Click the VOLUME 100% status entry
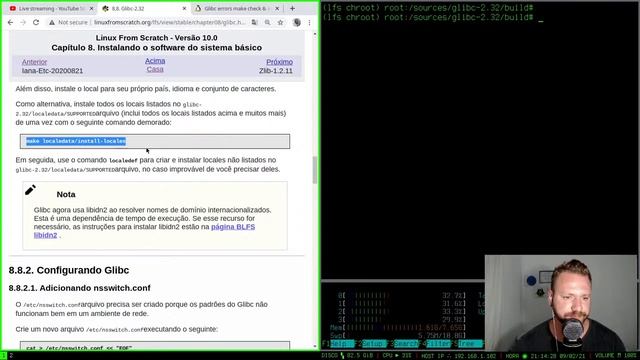Image resolution: width=640 pixels, height=360 pixels. (x=616, y=356)
